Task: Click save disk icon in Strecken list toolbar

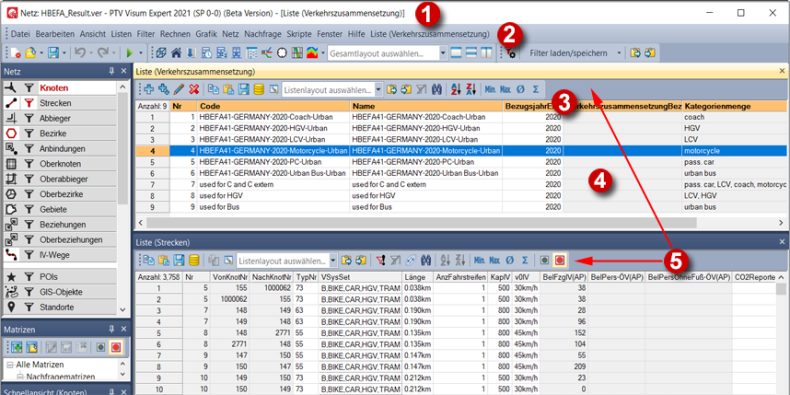Action: (178, 260)
